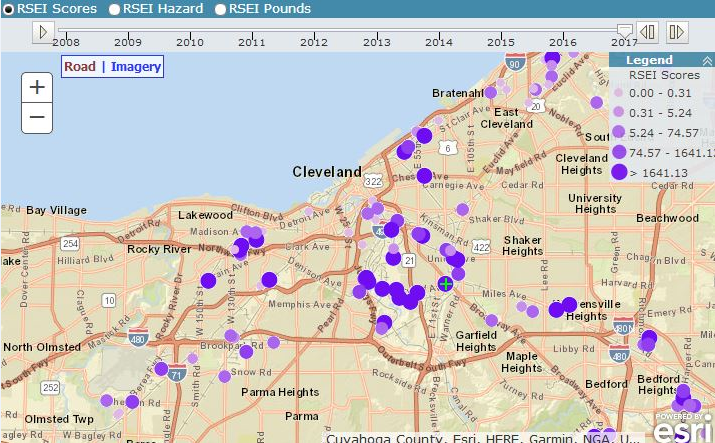This screenshot has height=443, width=715.
Task: Click the dark facility dot west of W 150th St
Action: tap(208, 280)
